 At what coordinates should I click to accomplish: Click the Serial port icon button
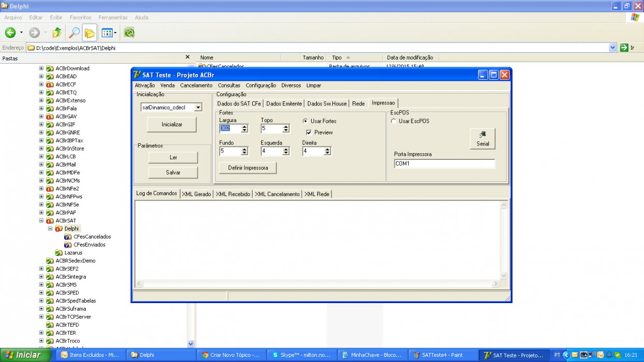483,139
